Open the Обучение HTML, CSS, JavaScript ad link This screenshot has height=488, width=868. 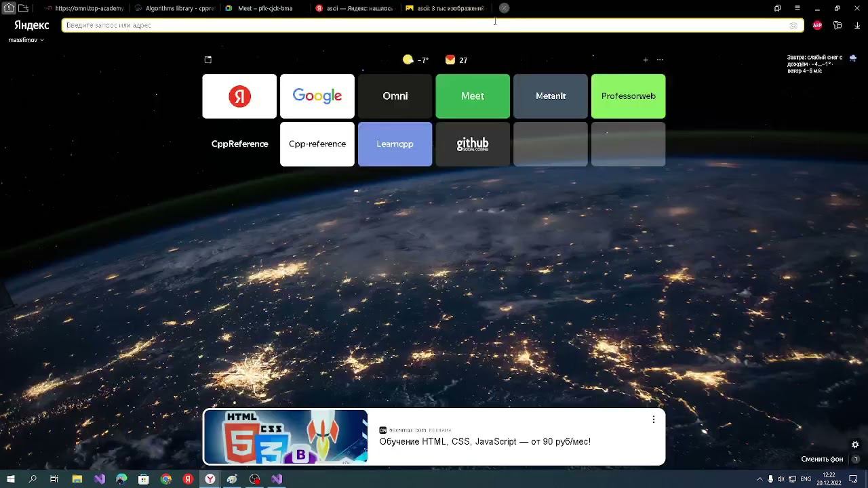[x=485, y=441]
